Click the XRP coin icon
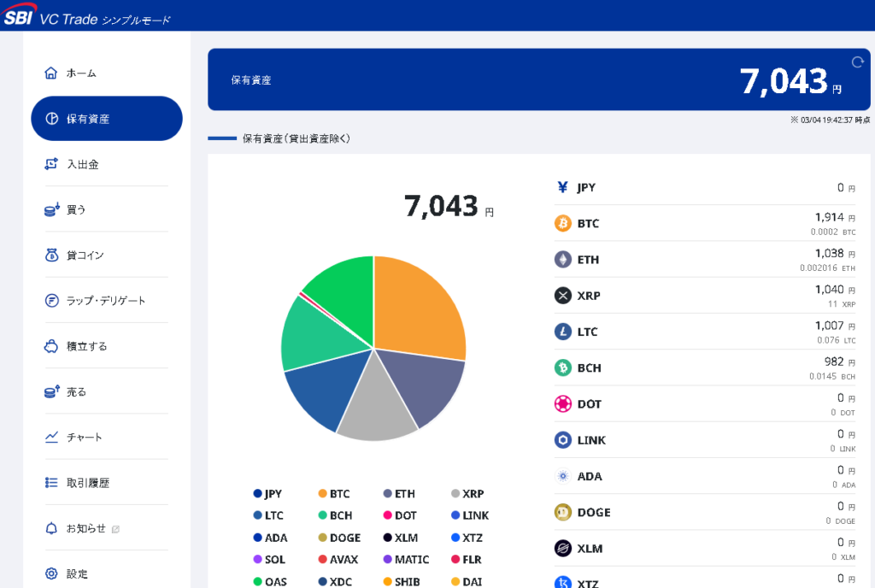Viewport: 875px width, 588px height. (563, 296)
